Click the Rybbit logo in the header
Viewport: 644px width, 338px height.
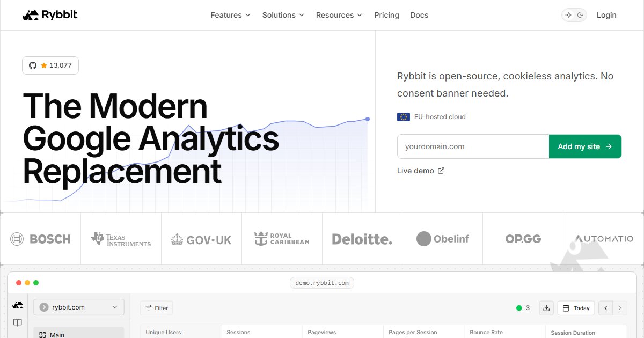coord(50,15)
